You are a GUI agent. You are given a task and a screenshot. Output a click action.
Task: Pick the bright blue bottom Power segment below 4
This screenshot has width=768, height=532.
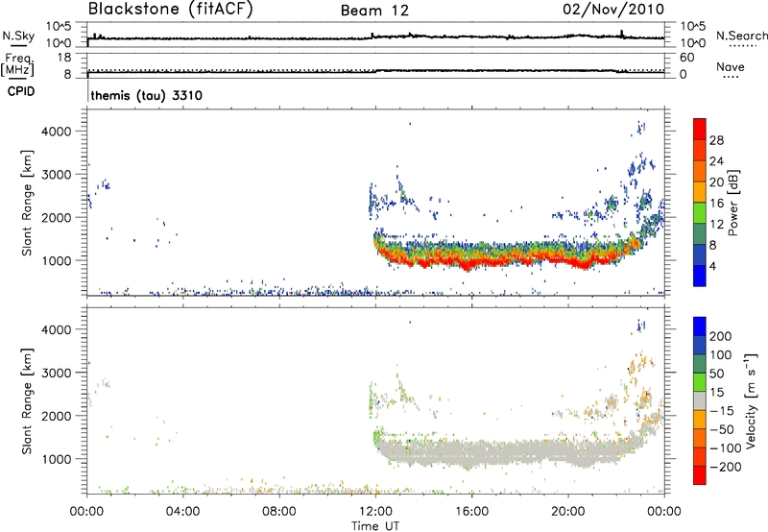[700, 276]
